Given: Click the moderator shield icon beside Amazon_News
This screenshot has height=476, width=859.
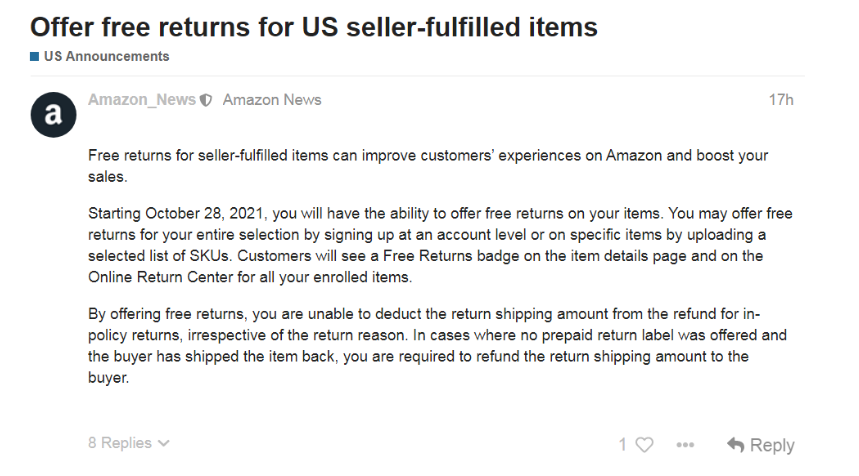Looking at the screenshot, I should tap(206, 100).
